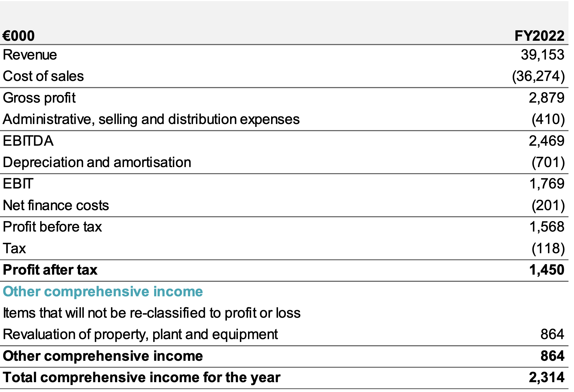Select the Total comprehensive income value 2,314
The width and height of the screenshot is (574, 392).
[546, 378]
